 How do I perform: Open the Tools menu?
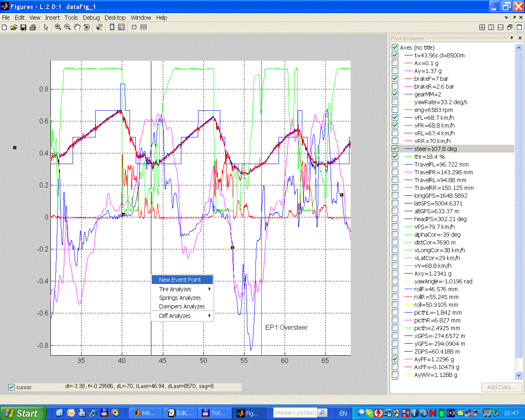point(71,18)
